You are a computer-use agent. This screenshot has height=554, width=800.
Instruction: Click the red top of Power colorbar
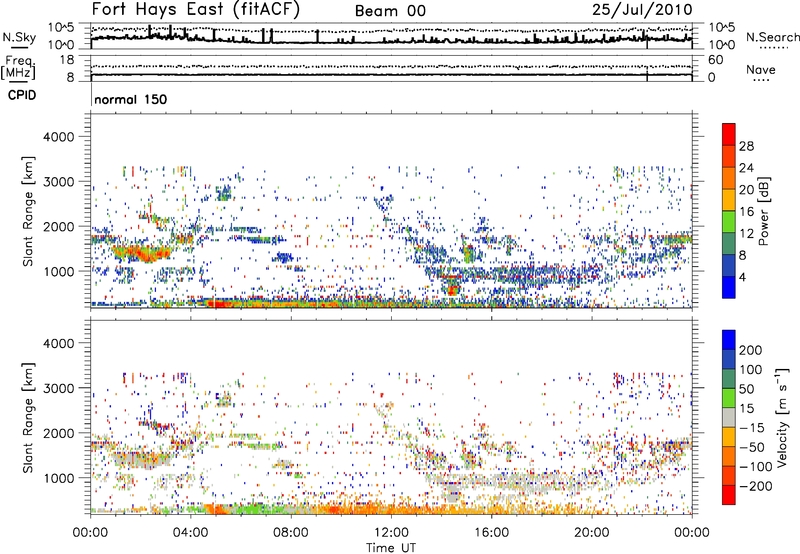(x=729, y=132)
